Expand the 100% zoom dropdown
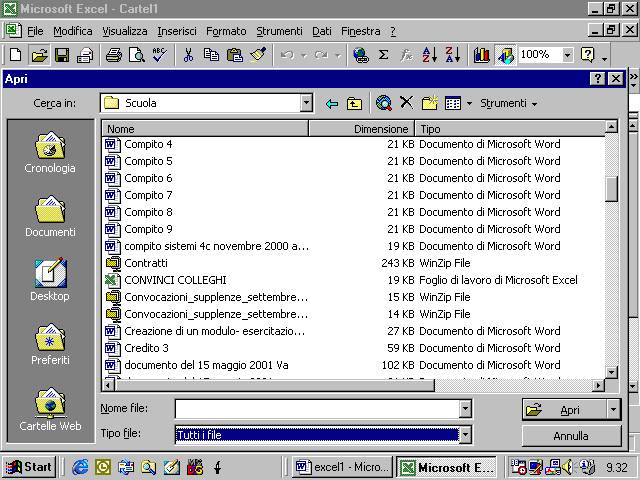 (x=567, y=54)
